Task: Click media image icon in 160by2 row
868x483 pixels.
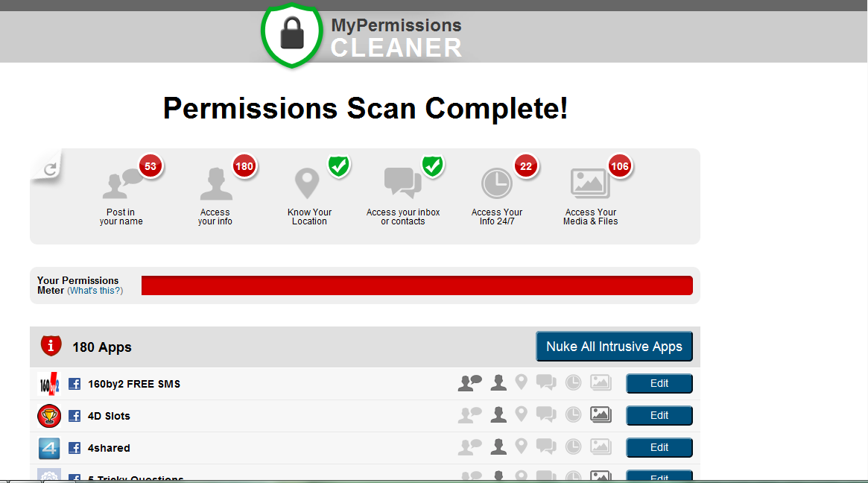Action: (601, 382)
